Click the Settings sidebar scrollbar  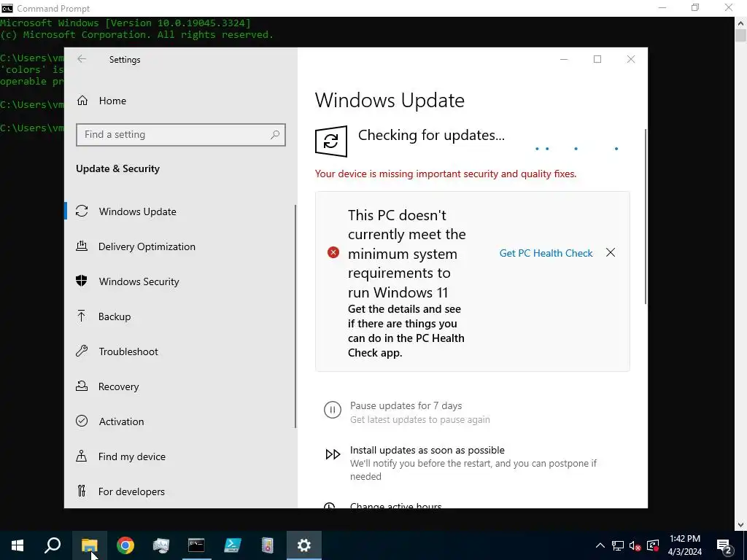click(x=295, y=316)
